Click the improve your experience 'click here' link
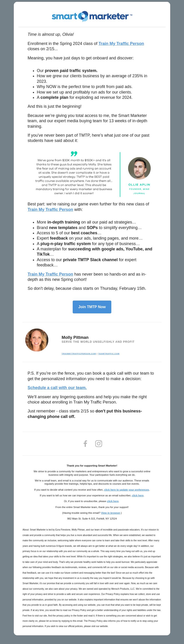This screenshot has height=644, width=184. (x=138, y=495)
